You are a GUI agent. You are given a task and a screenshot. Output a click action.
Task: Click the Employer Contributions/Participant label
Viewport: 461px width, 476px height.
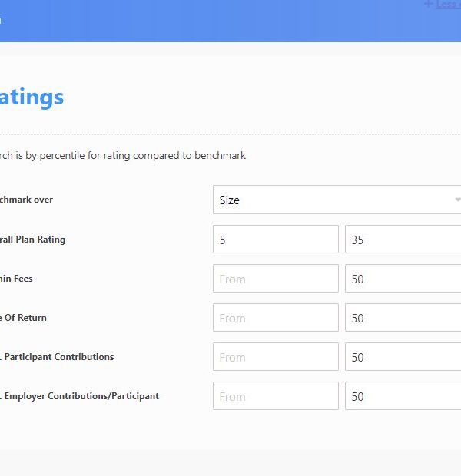click(80, 396)
